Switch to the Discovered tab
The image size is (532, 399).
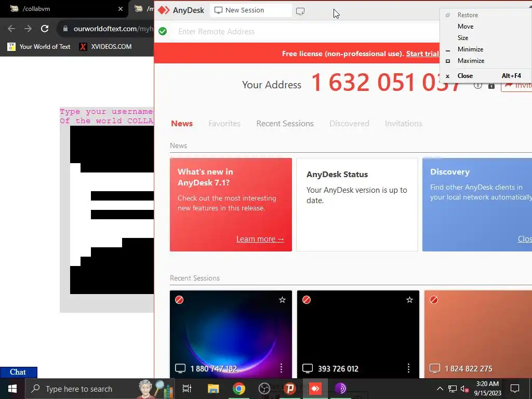tap(349, 124)
